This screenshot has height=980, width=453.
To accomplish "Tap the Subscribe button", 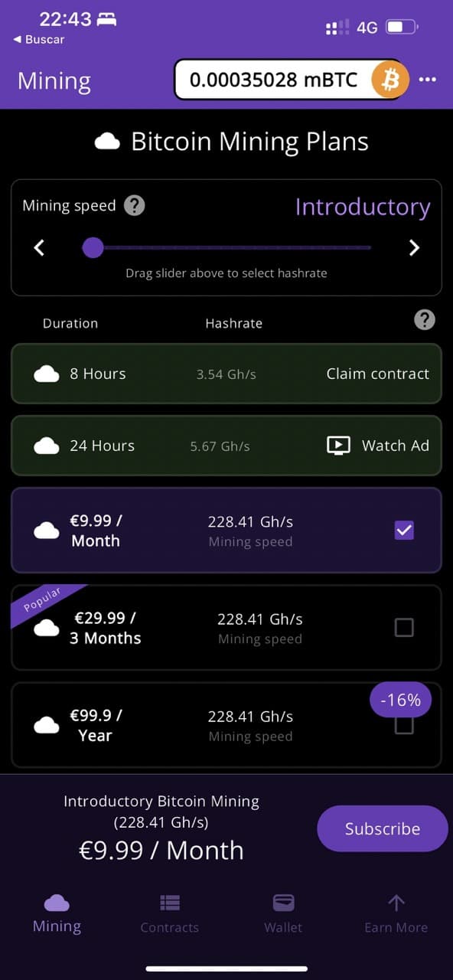I will (383, 828).
